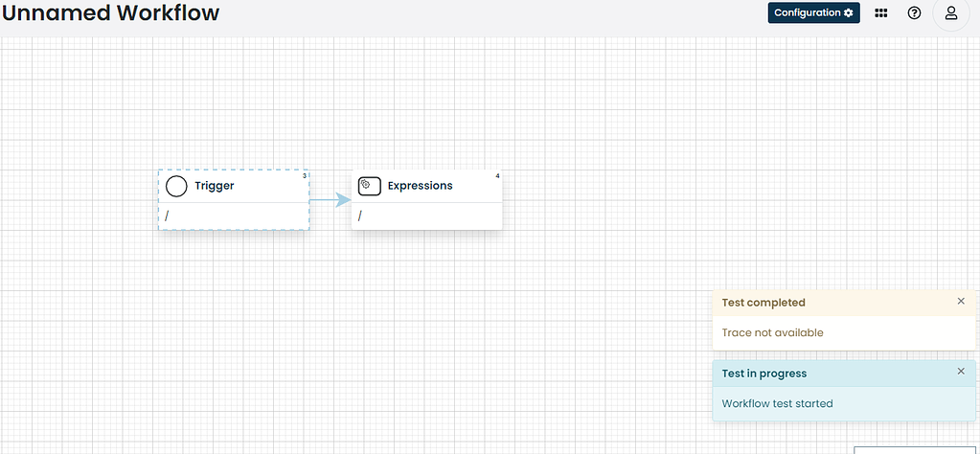The image size is (980, 454).
Task: Select the Trigger node title
Action: (215, 186)
